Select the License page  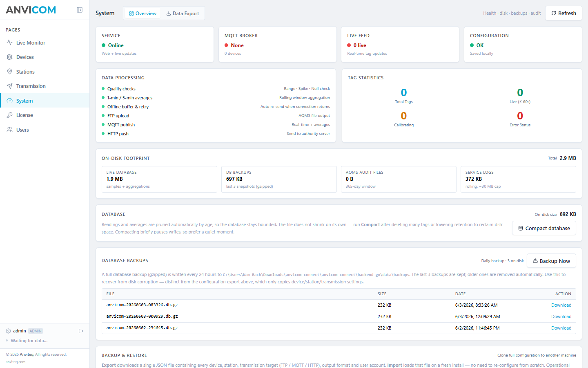pyautogui.click(x=45, y=115)
